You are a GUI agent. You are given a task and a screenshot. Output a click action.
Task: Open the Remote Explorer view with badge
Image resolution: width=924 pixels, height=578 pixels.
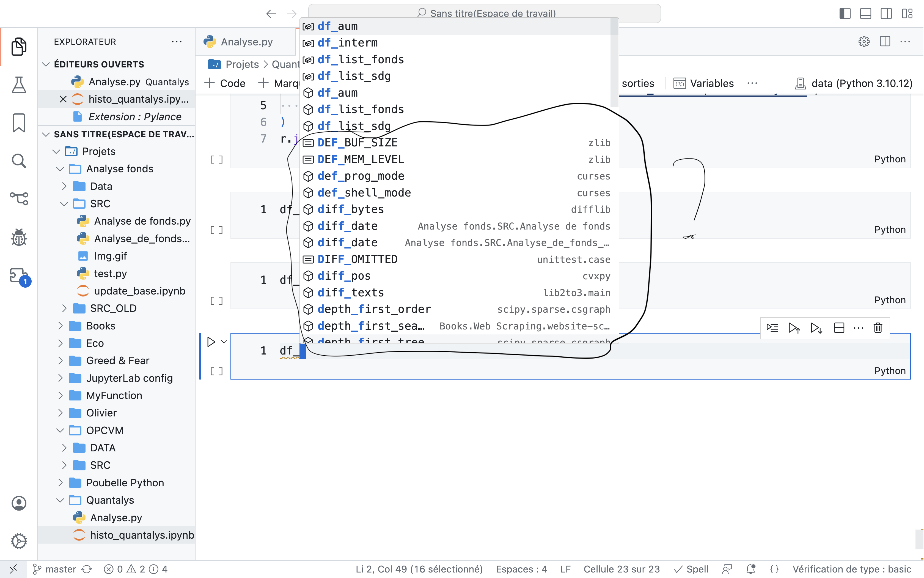[20, 276]
